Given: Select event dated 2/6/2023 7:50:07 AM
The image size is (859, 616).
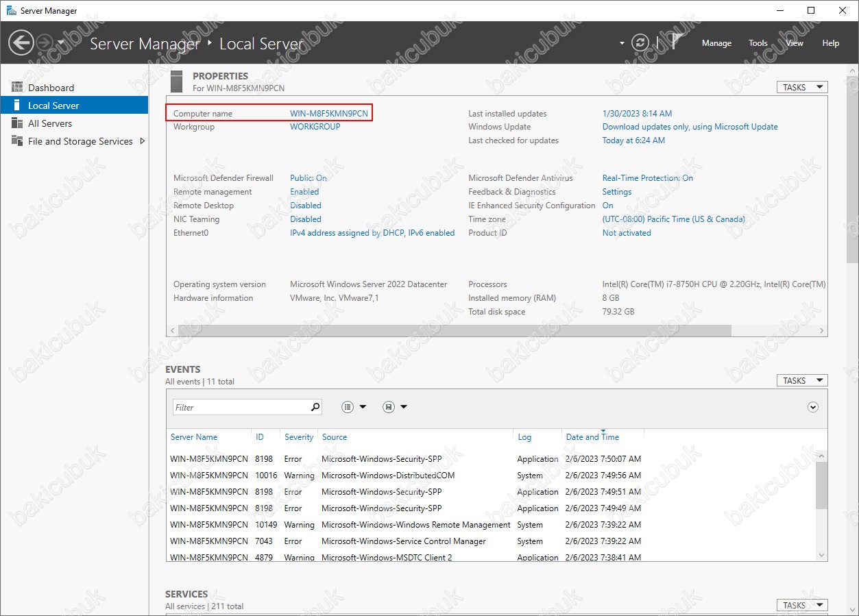Looking at the screenshot, I should pyautogui.click(x=491, y=459).
